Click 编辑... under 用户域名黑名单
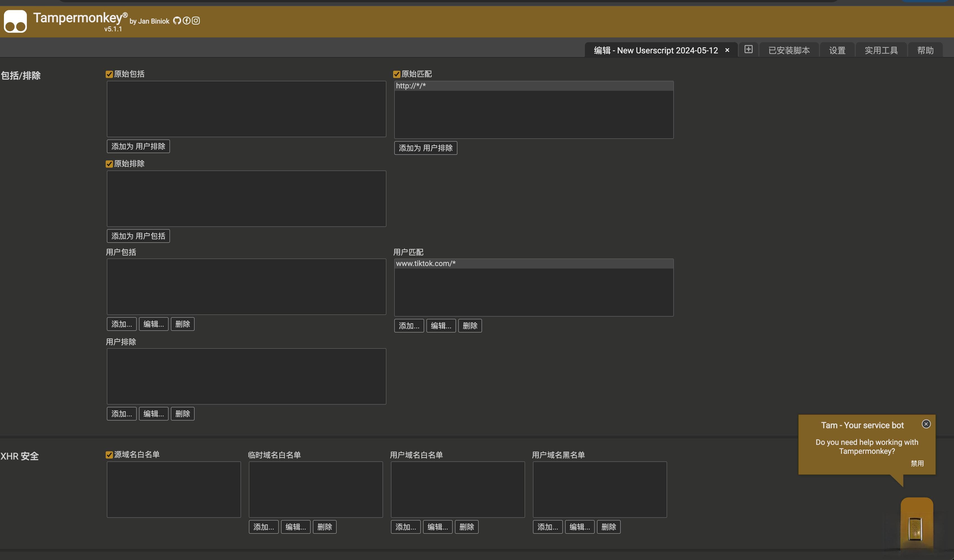Viewport: 954px width, 560px height. coord(579,527)
